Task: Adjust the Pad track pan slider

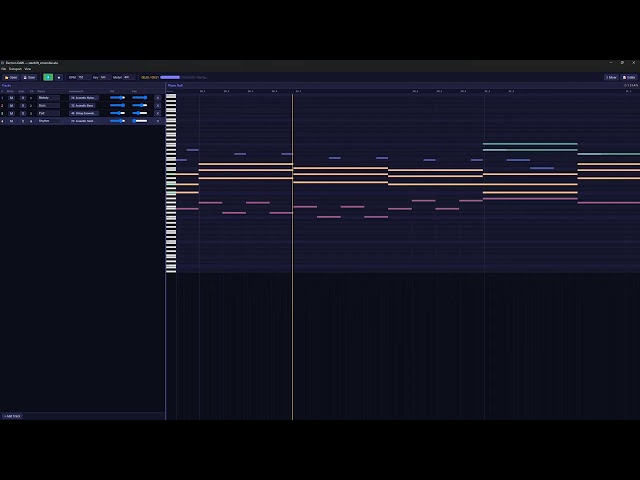Action: (140, 113)
